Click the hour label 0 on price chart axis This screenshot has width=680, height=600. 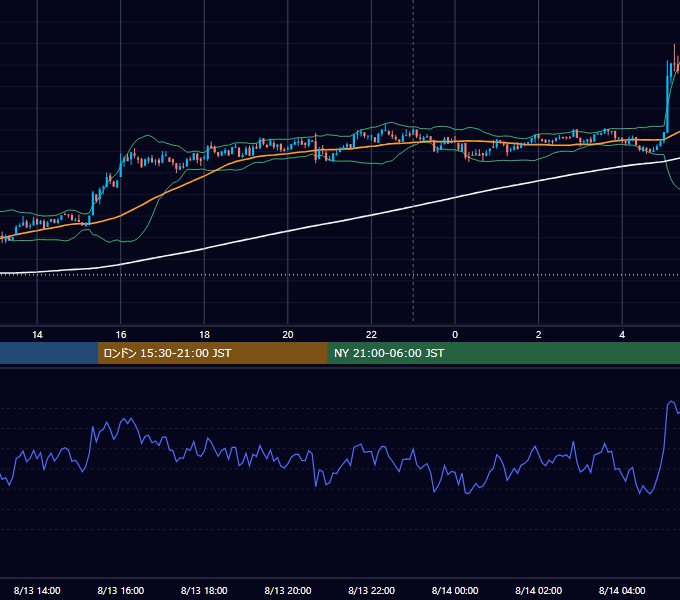coord(455,335)
